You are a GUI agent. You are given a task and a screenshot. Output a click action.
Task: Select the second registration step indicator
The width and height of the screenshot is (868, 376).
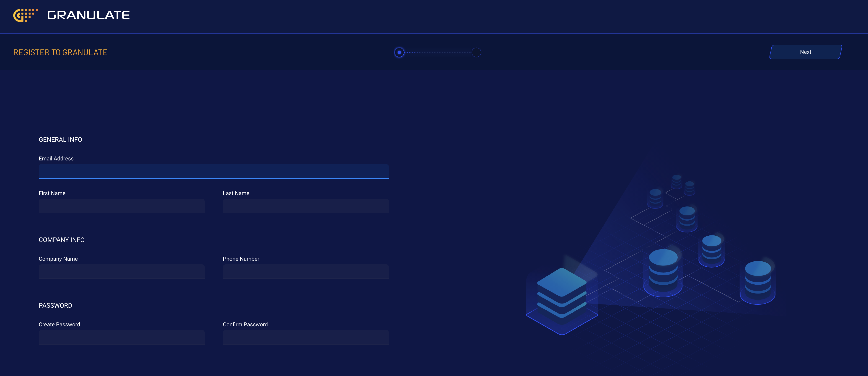pos(476,53)
